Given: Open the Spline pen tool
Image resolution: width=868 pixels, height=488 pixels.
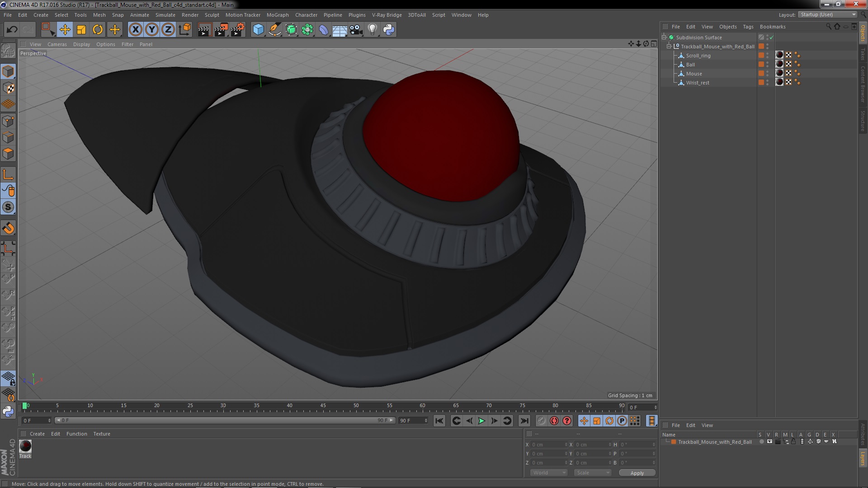Looking at the screenshot, I should coord(274,30).
